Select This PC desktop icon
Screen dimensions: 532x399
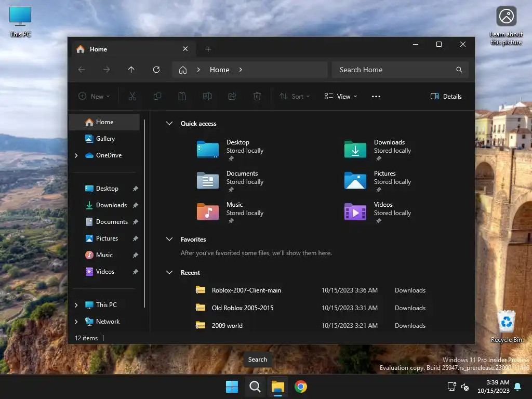click(20, 22)
